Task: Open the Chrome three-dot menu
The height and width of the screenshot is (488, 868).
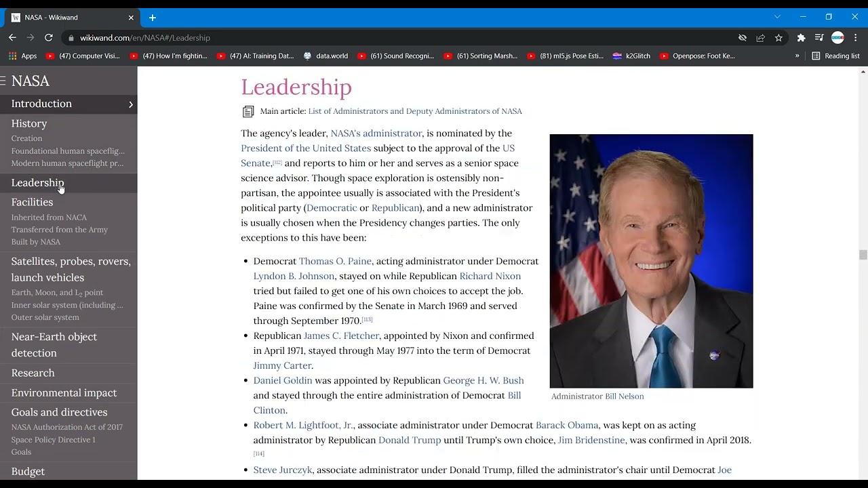Action: (x=856, y=38)
